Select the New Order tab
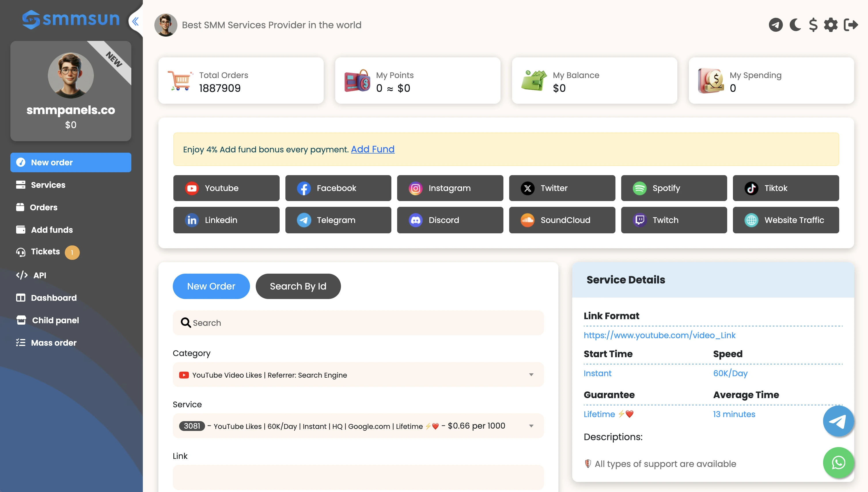This screenshot has width=868, height=492. pyautogui.click(x=211, y=286)
